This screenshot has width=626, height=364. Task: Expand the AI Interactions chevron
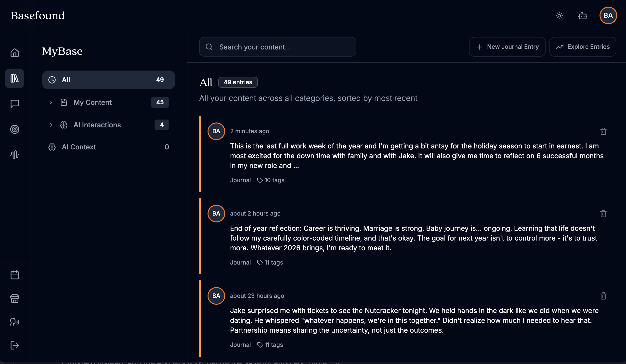click(x=51, y=125)
